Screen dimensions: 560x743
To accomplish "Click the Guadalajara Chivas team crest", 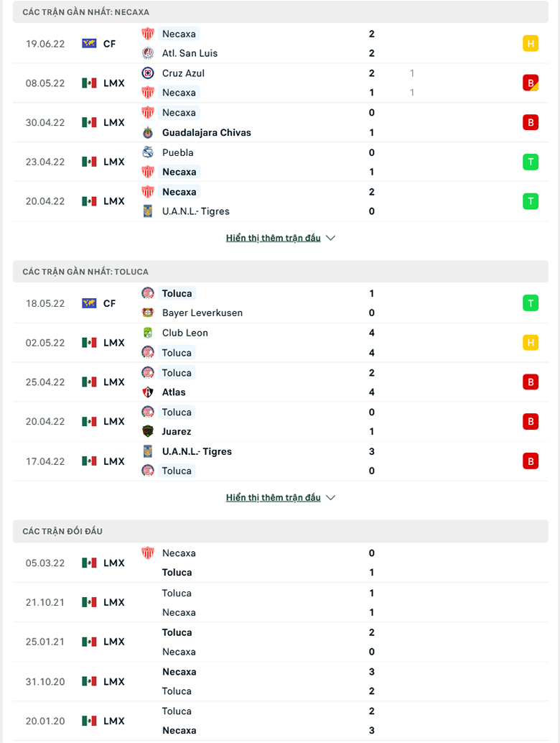I will point(148,133).
